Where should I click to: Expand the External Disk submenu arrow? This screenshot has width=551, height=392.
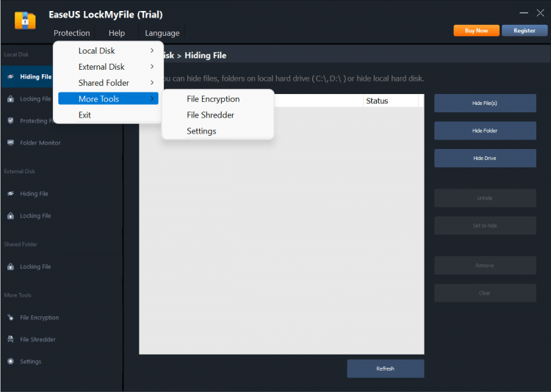coord(152,67)
